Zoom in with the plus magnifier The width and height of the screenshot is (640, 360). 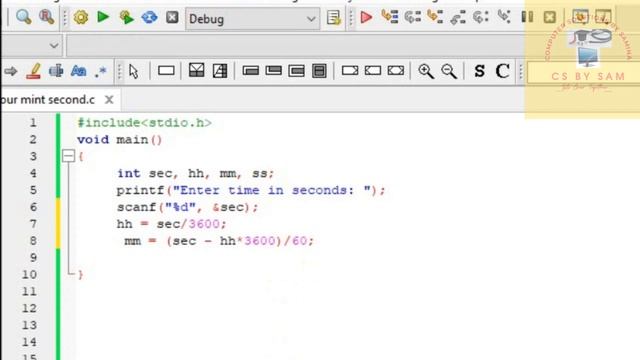click(426, 71)
